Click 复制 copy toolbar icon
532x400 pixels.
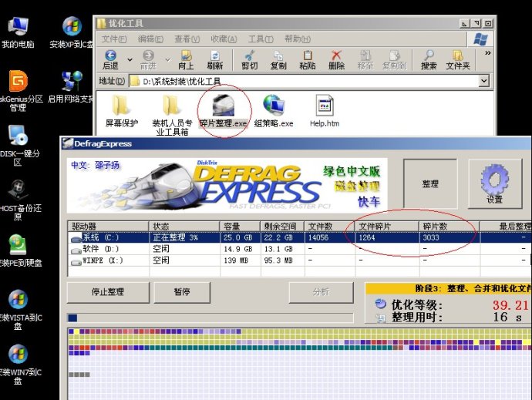click(x=278, y=59)
